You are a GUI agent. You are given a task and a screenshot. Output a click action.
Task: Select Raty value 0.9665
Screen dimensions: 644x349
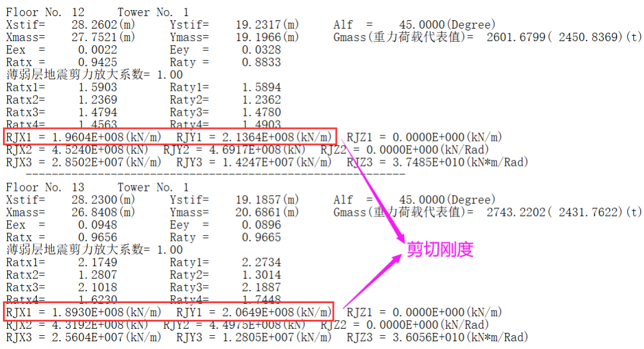point(262,237)
